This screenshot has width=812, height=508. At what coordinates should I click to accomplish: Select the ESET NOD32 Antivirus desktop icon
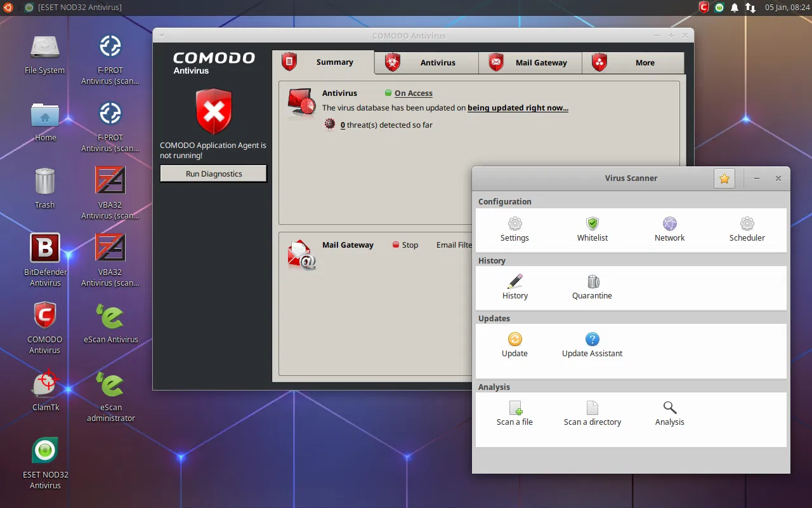[45, 463]
